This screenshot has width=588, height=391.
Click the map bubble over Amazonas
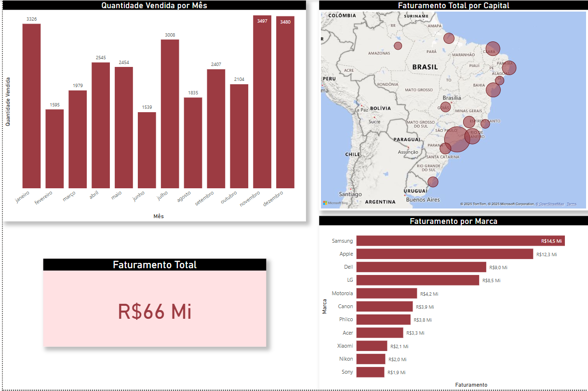398,46
